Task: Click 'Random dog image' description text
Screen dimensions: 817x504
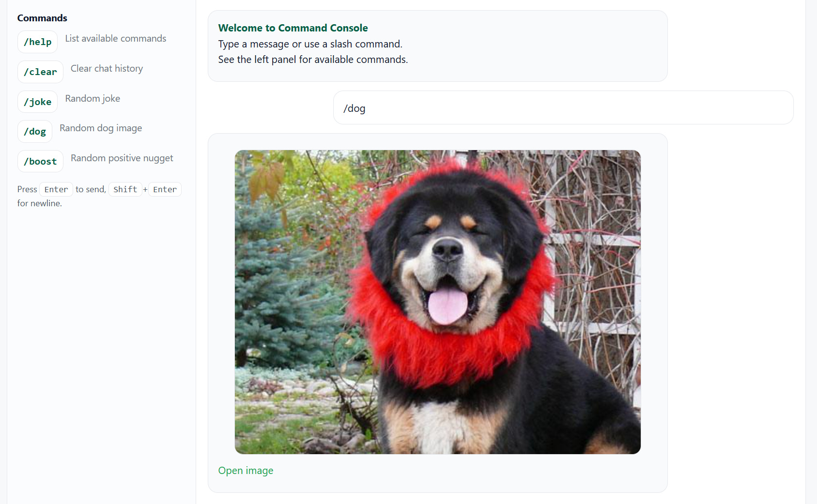Action: click(x=101, y=128)
